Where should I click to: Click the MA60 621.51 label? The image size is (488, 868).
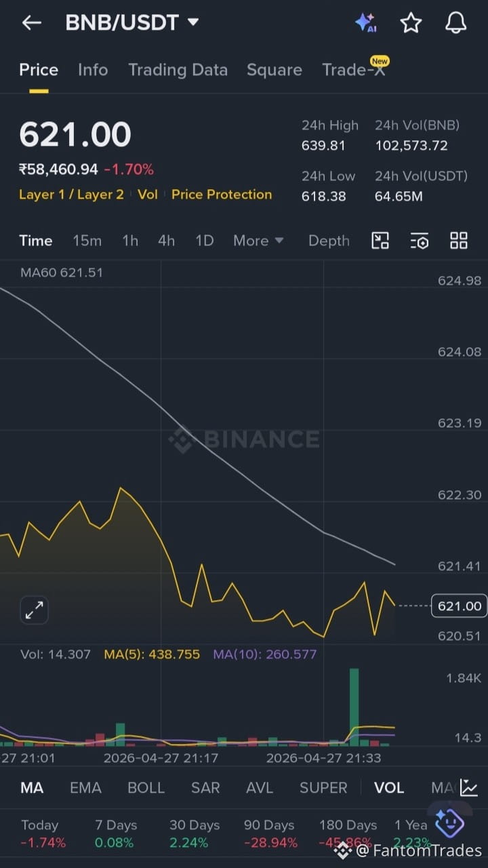pos(62,273)
